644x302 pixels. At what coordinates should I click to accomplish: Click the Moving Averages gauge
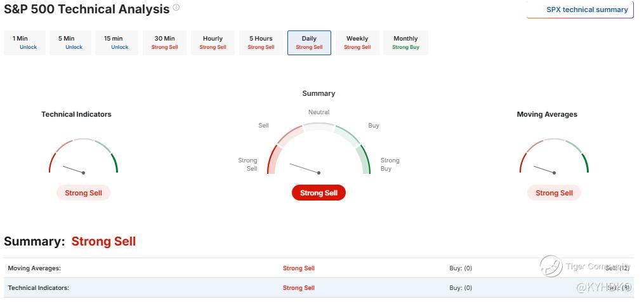[x=554, y=156]
